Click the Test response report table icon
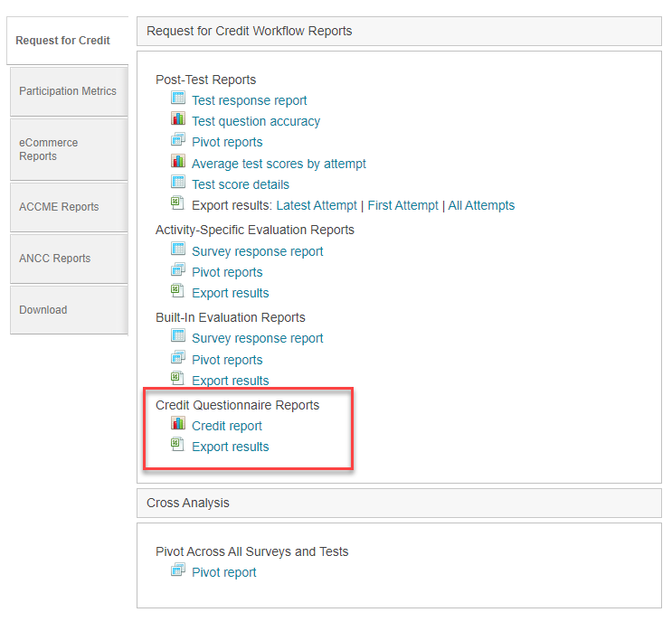Screen dimensions: 672x631 pos(178,98)
